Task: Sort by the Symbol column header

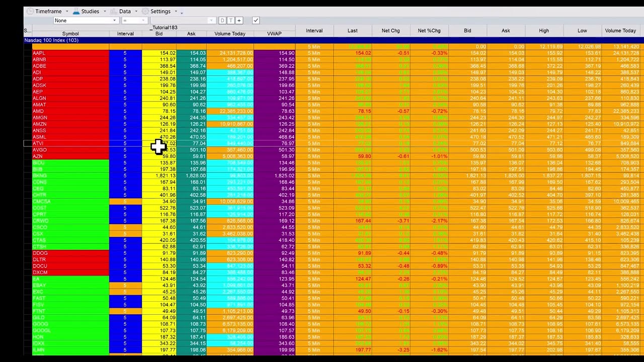Action: tap(70, 34)
